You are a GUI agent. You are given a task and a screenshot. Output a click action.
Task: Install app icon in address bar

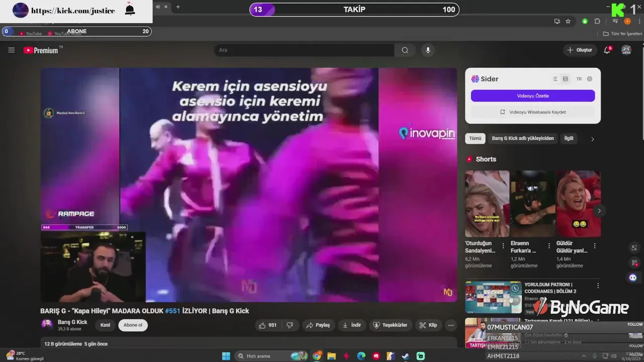coord(557,21)
